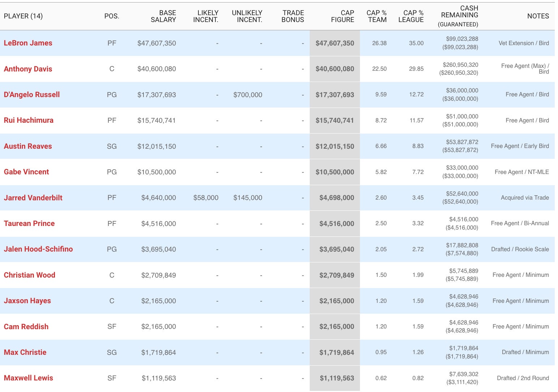Sort by the Pos. column header
Image resolution: width=558 pixels, height=392 pixels.
click(x=112, y=16)
